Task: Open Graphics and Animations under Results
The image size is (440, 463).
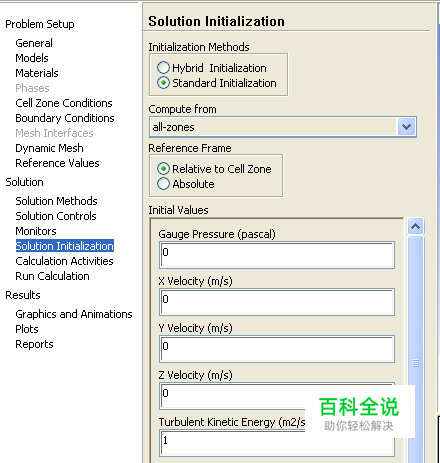Action: coord(74,314)
